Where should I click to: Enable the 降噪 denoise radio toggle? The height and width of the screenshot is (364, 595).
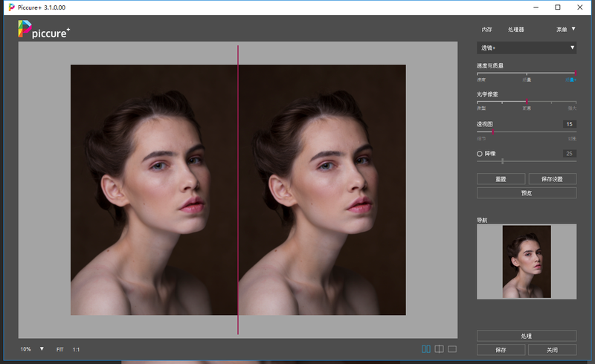pos(480,154)
